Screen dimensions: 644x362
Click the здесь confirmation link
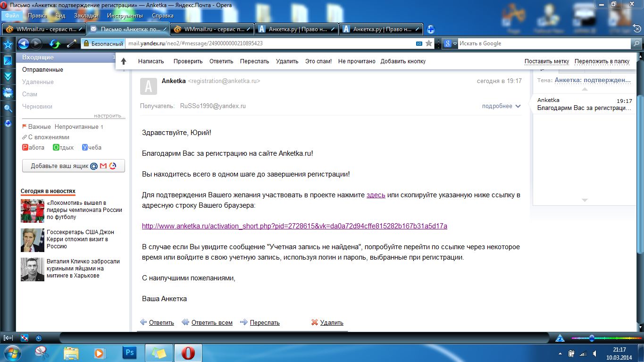coord(376,195)
